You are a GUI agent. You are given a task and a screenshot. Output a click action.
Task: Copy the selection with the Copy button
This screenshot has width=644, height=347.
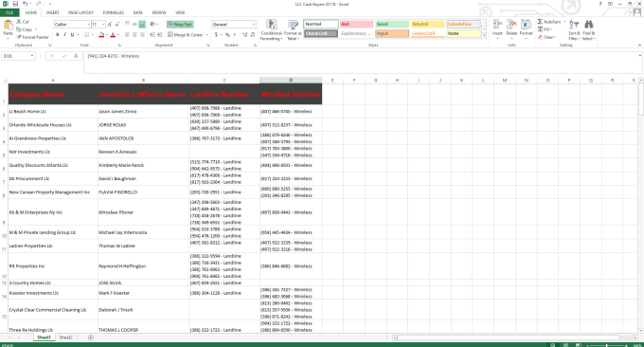click(25, 29)
